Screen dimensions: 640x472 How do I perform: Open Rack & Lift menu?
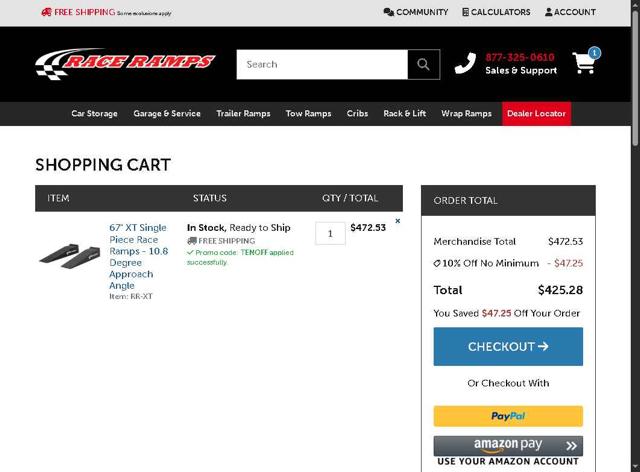[404, 114]
